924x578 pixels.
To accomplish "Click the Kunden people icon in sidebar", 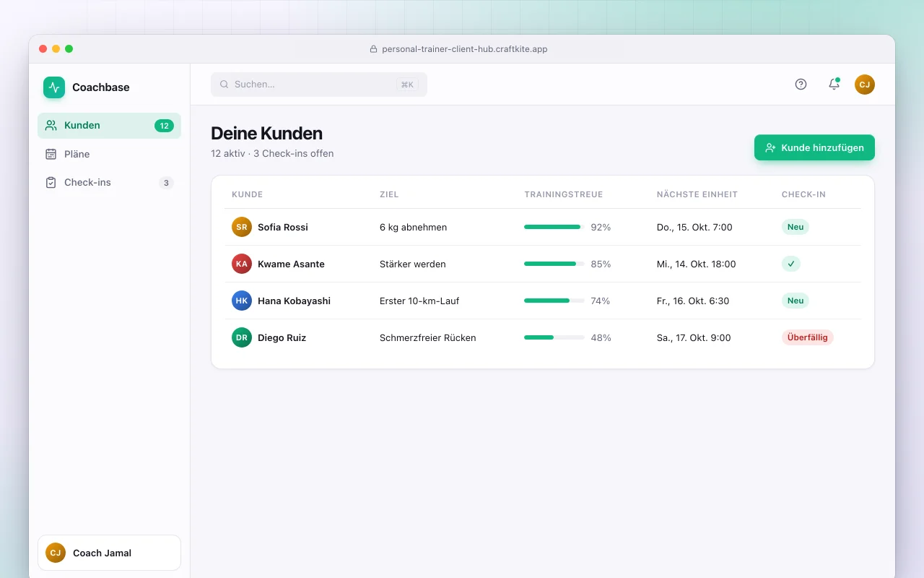I will 51,125.
